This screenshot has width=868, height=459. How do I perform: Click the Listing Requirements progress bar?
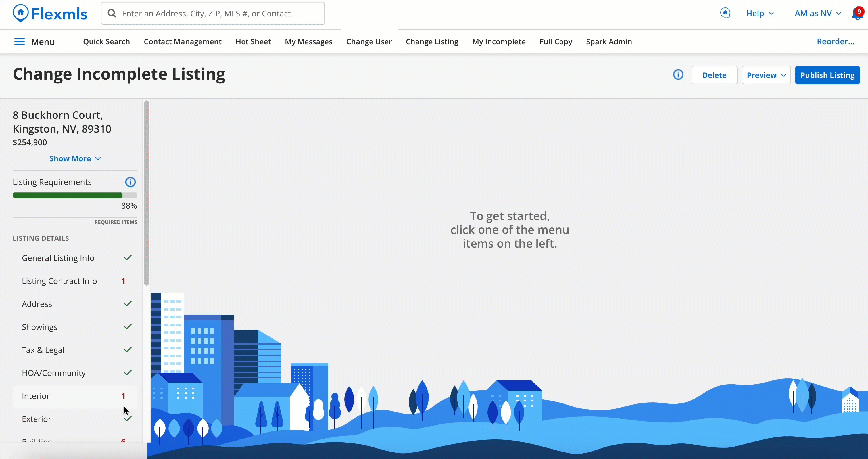(x=75, y=195)
